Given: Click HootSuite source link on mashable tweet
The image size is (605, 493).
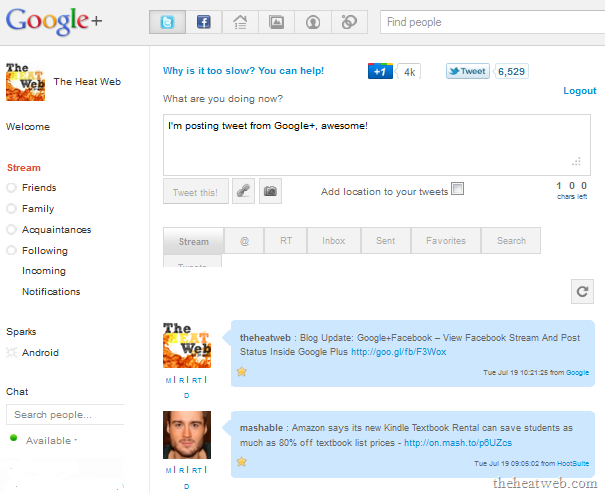Looking at the screenshot, I should coord(573,464).
